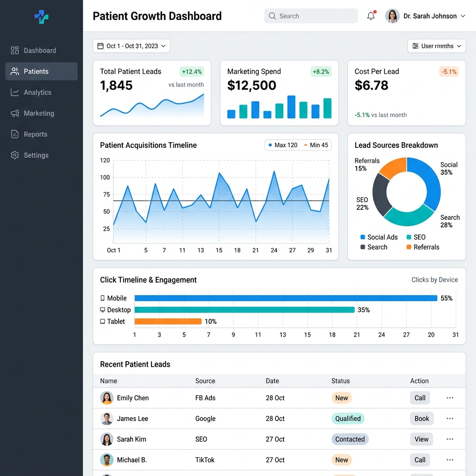The height and width of the screenshot is (476, 476).
Task: Click the Reports document icon
Action: pyautogui.click(x=14, y=134)
